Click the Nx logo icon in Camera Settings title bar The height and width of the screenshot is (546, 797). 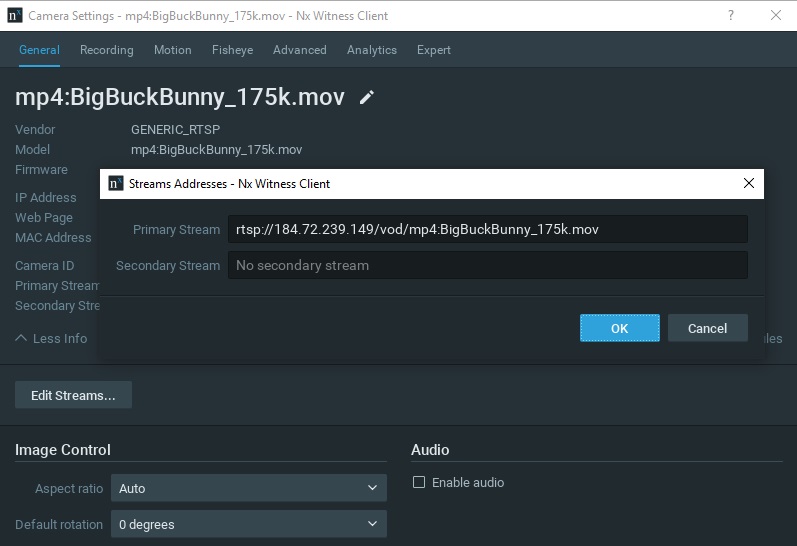click(x=15, y=15)
